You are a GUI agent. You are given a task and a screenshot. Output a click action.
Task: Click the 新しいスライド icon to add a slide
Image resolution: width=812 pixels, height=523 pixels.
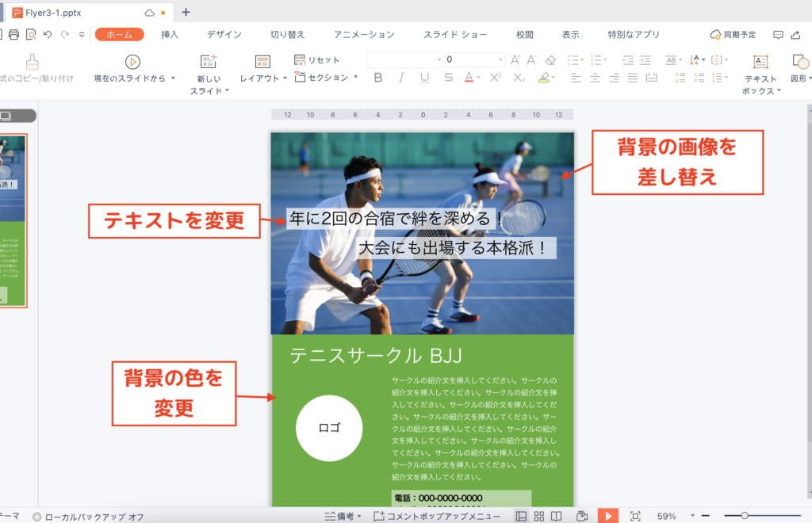(208, 60)
